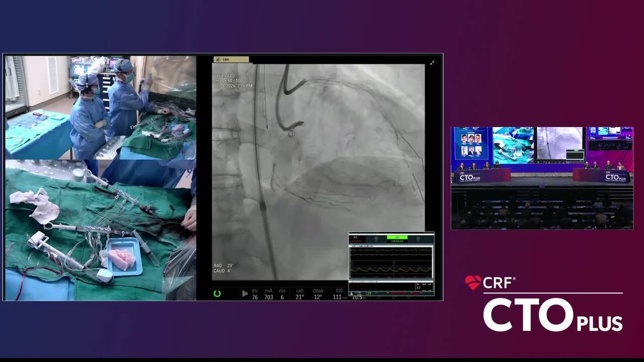Screen dimensions: 644x362
Task: Click the Series 13 image info text
Action: point(222,75)
